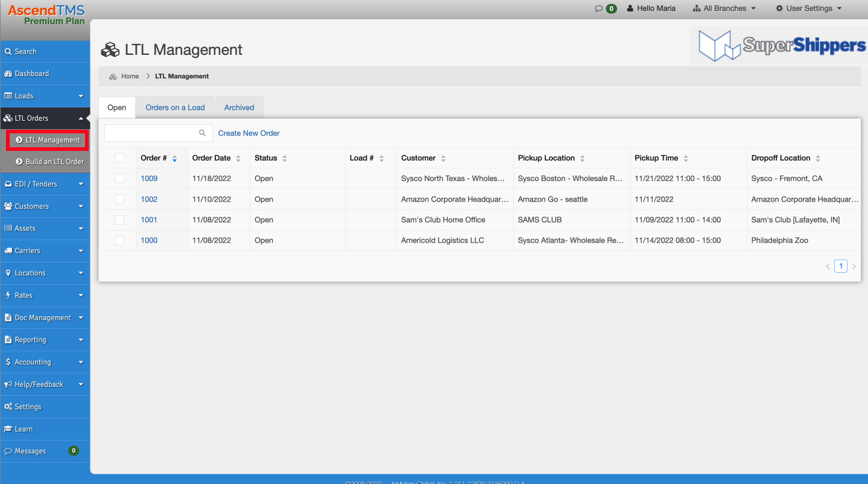Viewport: 868px width, 484px height.
Task: Sort by Dropoff Location sort arrows
Action: tap(818, 159)
